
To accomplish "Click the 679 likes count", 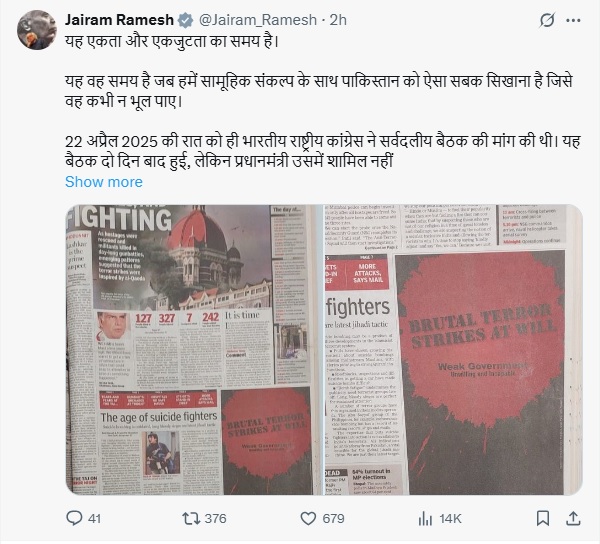I will coord(333,519).
